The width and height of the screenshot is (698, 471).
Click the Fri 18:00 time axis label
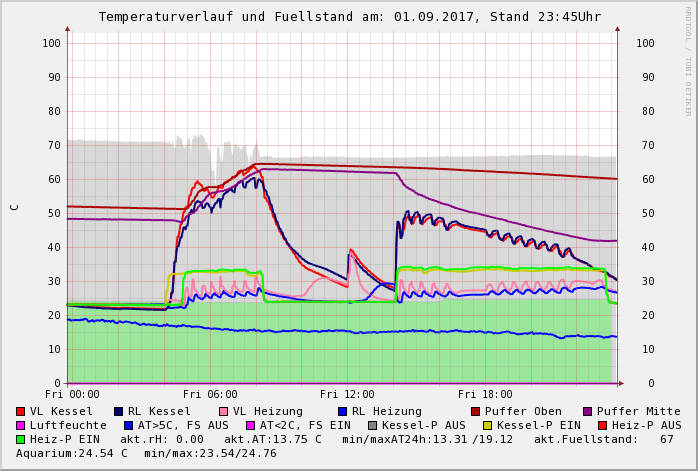(x=485, y=394)
